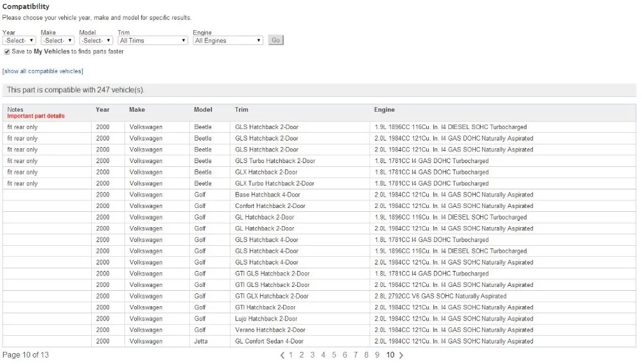Click the Engine column header
The height and width of the screenshot is (364, 642).
pos(384,110)
